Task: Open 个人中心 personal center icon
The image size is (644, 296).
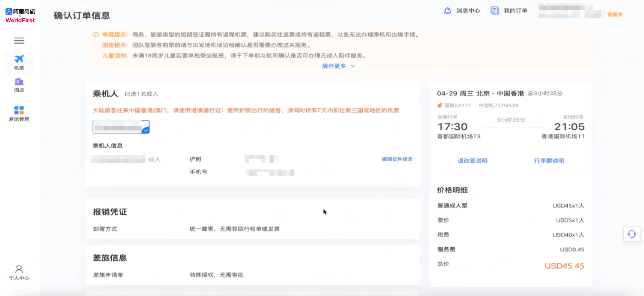Action: pos(19,269)
